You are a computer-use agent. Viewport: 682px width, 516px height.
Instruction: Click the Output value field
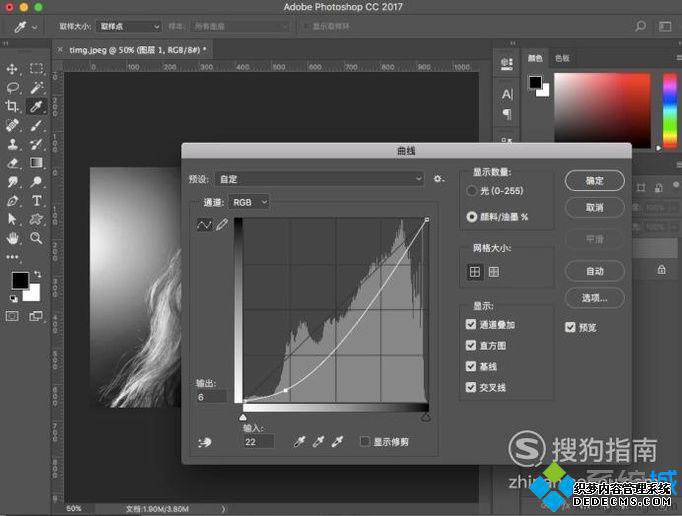tap(211, 397)
